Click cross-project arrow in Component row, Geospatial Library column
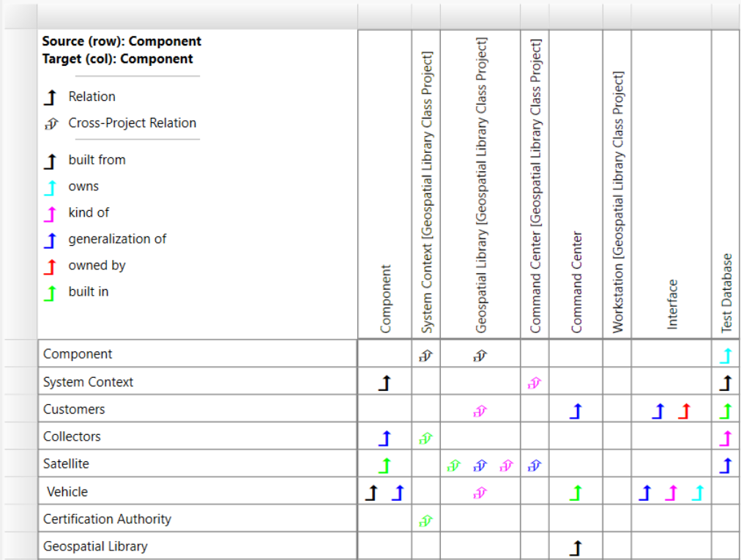 click(480, 355)
